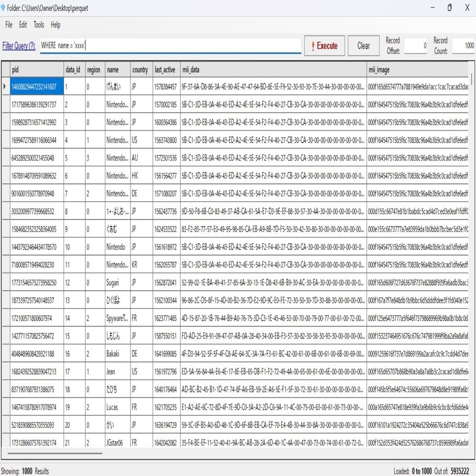Select pid cell 6452892500321455048
The image size is (476, 476).
(37, 158)
